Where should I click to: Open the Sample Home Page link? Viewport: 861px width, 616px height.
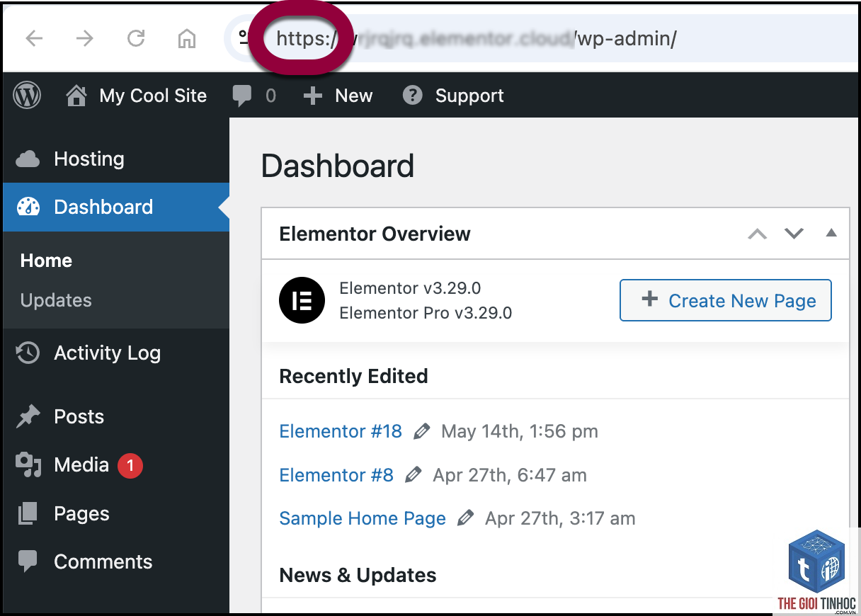coord(363,518)
